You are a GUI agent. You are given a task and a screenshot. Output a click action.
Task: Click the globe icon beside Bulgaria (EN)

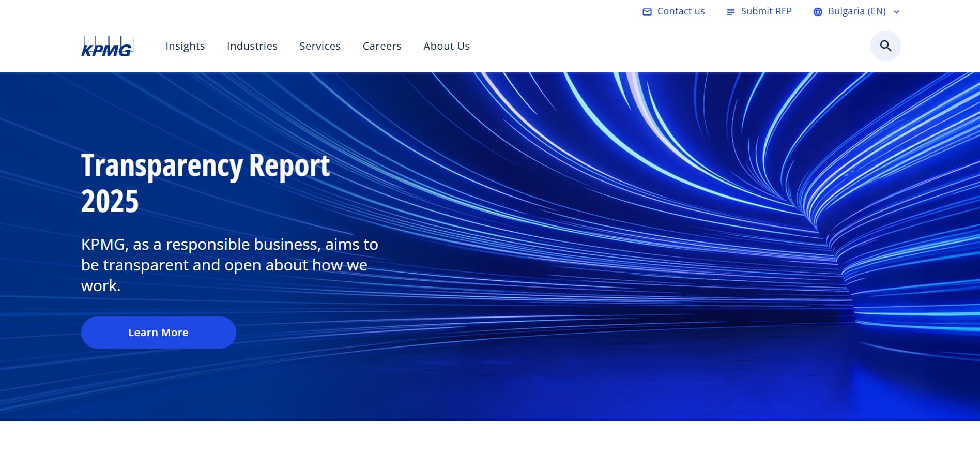click(x=818, y=12)
